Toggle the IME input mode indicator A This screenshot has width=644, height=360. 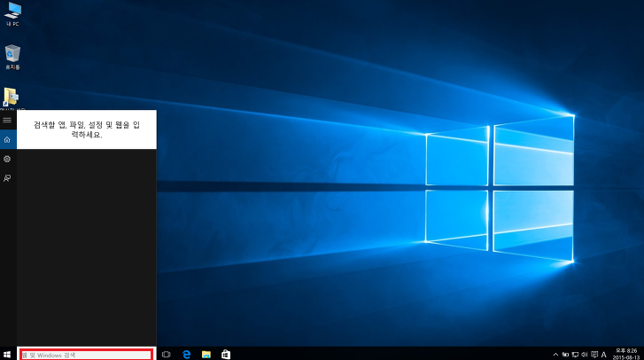click(x=604, y=355)
